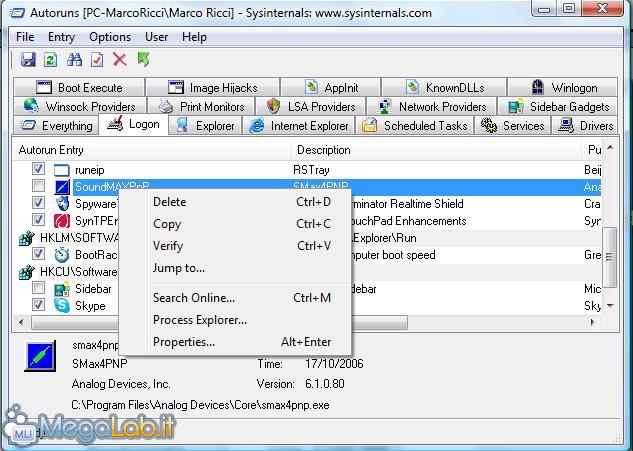The height and width of the screenshot is (451, 633).
Task: Switch to the Explorer tab
Action: [205, 126]
